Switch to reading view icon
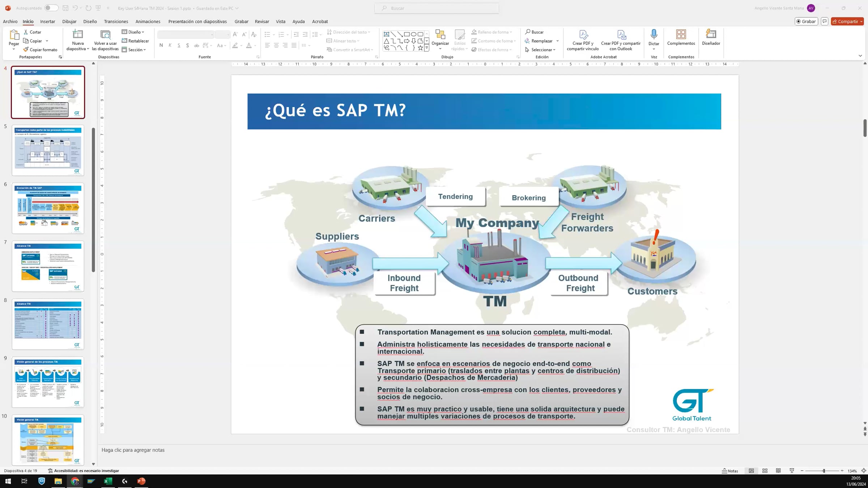 click(x=778, y=471)
